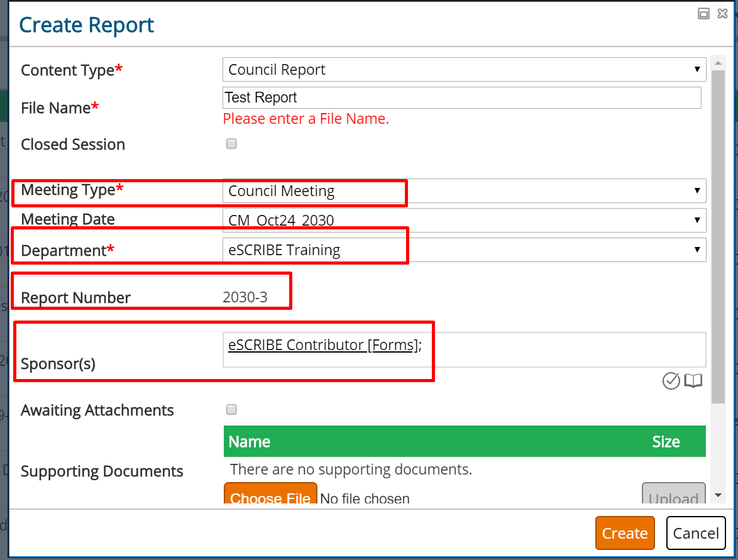Maximize the Create Report dialog
Viewport: 738px width, 560px height.
pos(703,14)
